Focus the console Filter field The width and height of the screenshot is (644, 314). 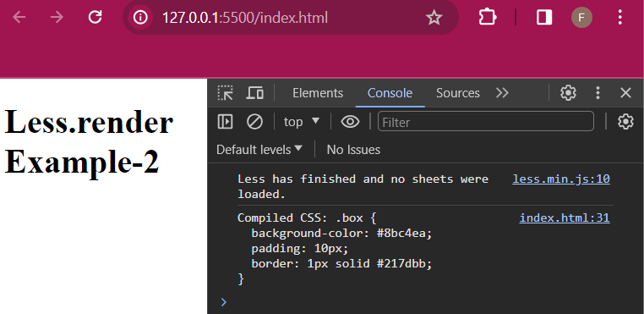tap(485, 122)
